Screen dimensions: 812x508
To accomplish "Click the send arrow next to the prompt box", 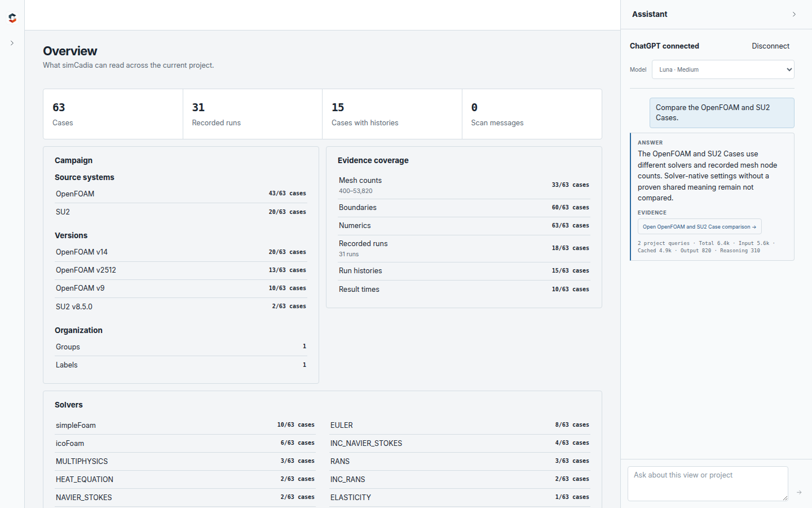I will 799,492.
